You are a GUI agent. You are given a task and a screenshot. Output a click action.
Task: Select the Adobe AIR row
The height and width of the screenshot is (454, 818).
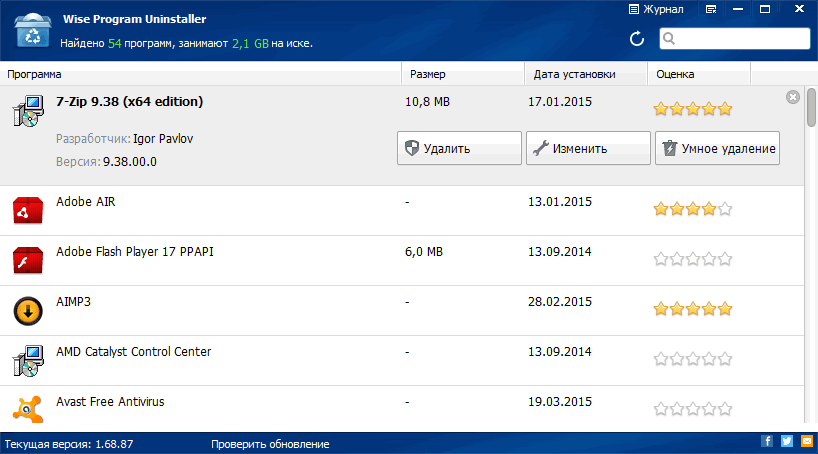click(402, 210)
